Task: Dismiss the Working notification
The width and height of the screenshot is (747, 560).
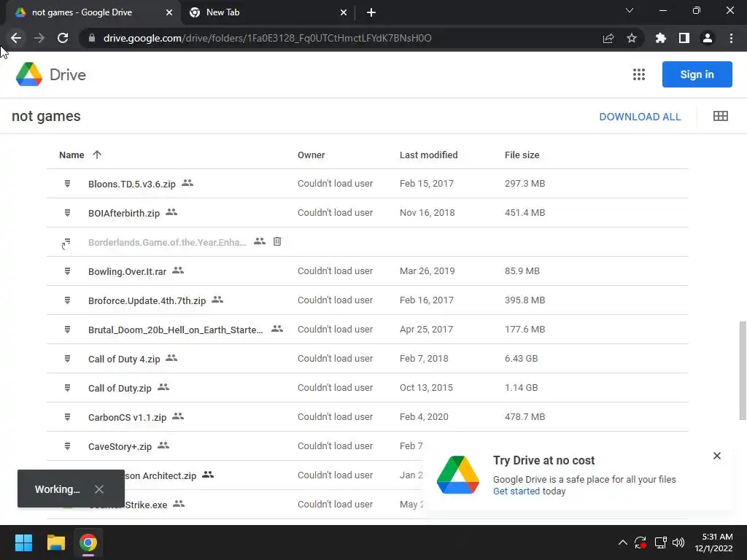Action: coord(99,489)
